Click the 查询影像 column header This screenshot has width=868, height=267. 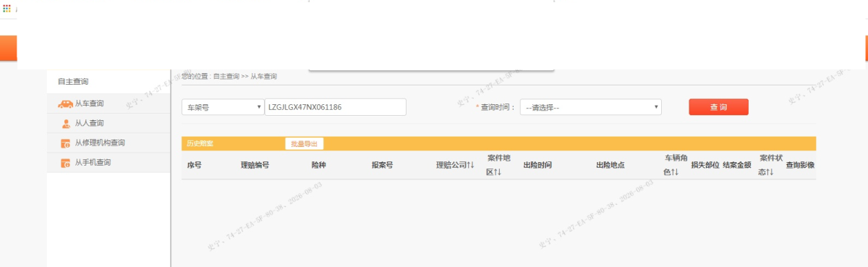800,165
